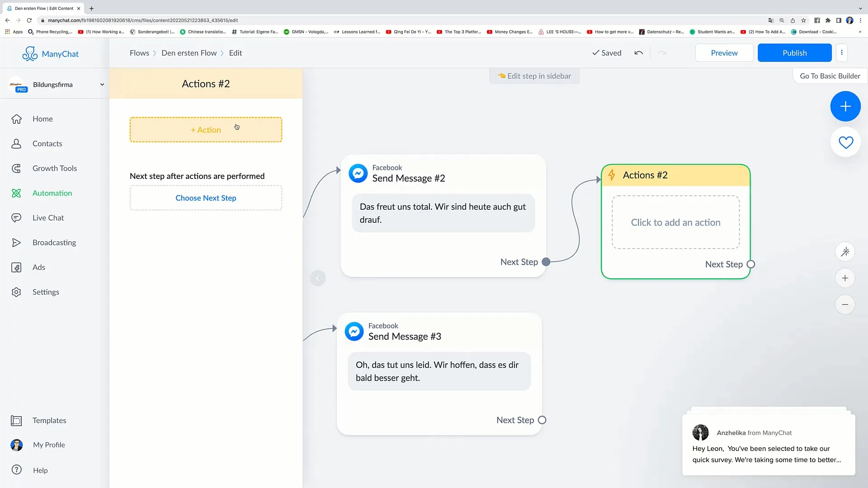Click the Growth Tools icon

[x=16, y=168]
